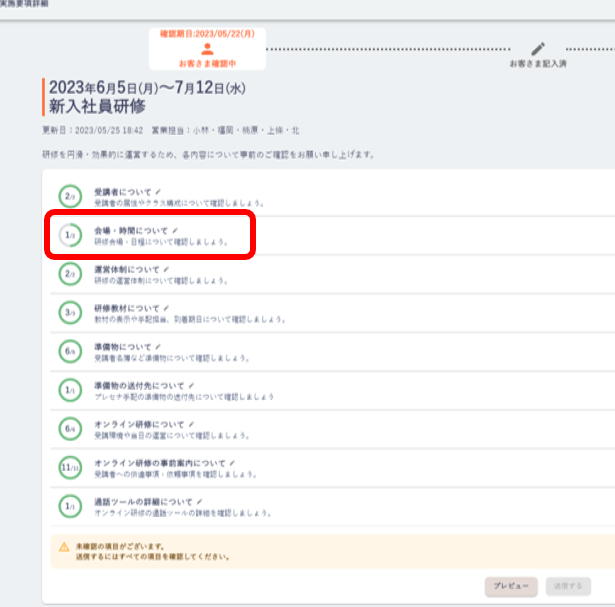Click the pencil icon beside 受講者について

(x=158, y=192)
